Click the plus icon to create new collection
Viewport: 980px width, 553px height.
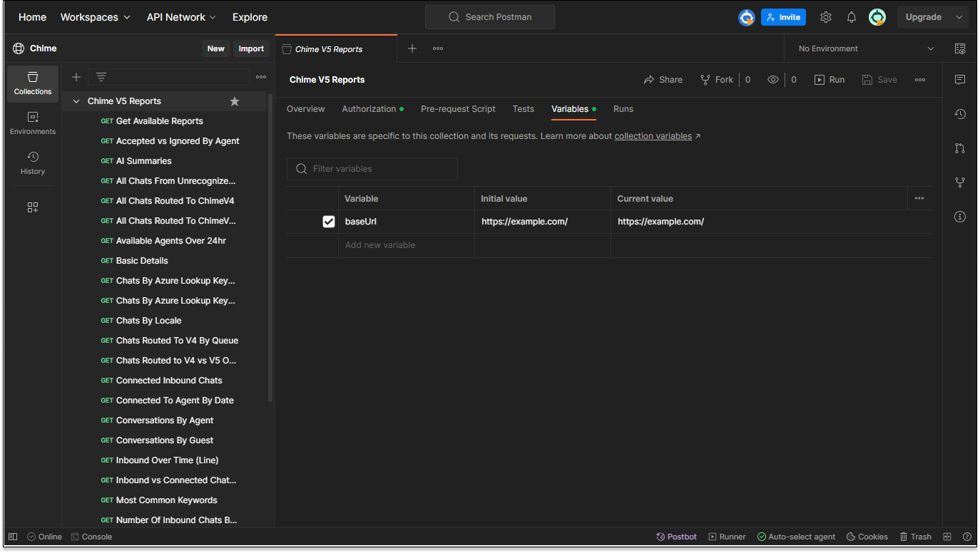(76, 77)
